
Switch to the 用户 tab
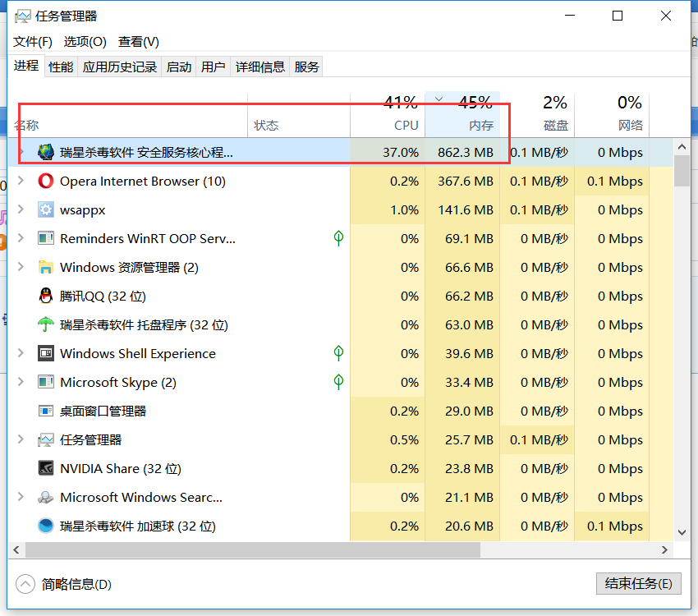[x=213, y=67]
